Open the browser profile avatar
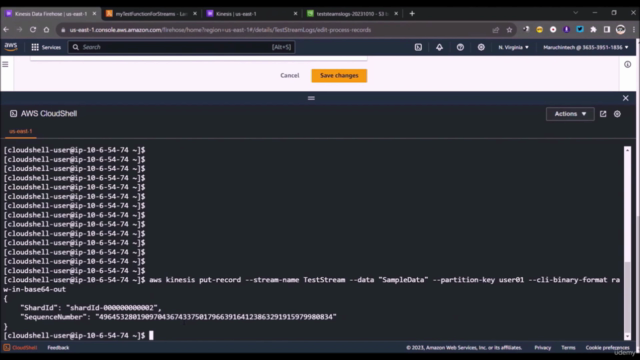640x360 pixels. pyautogui.click(x=620, y=29)
